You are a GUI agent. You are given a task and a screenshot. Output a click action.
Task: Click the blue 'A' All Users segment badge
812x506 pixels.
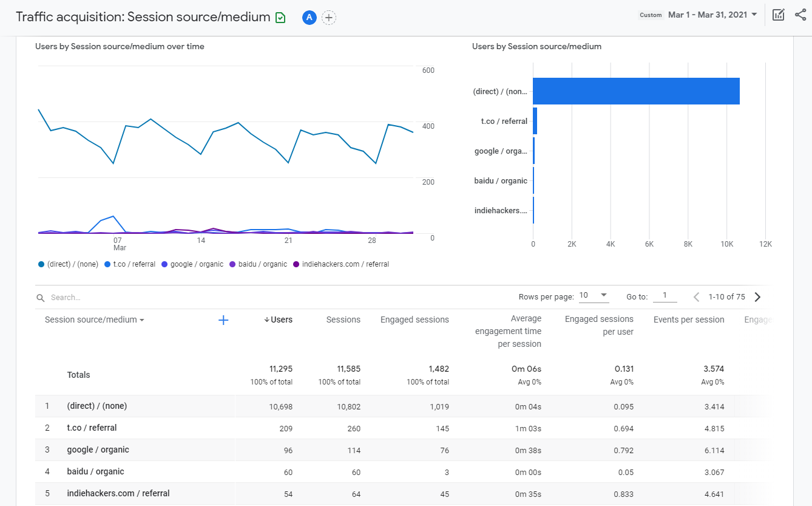coord(310,18)
